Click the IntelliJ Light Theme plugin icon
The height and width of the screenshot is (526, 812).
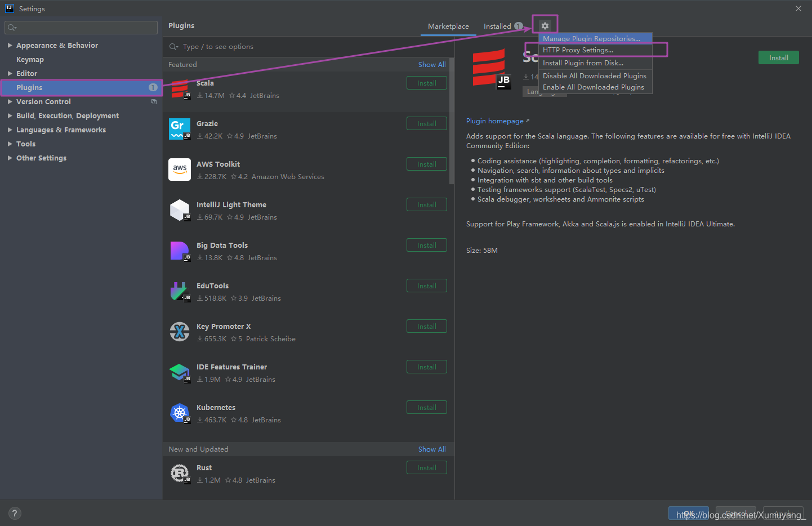(x=180, y=211)
